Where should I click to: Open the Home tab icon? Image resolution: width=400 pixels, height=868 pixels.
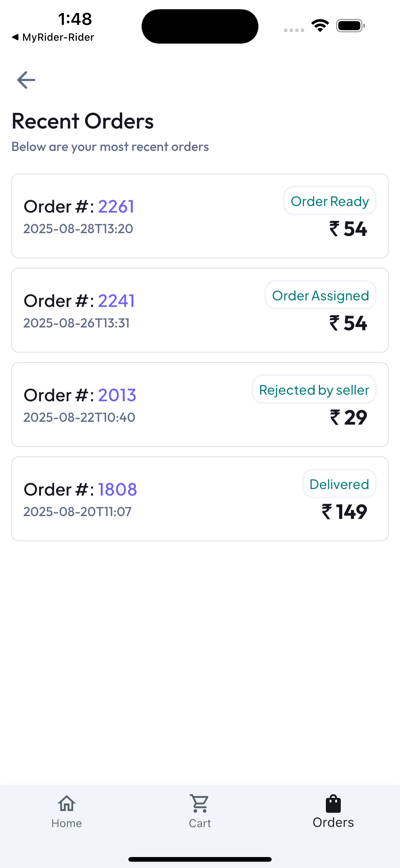(67, 804)
